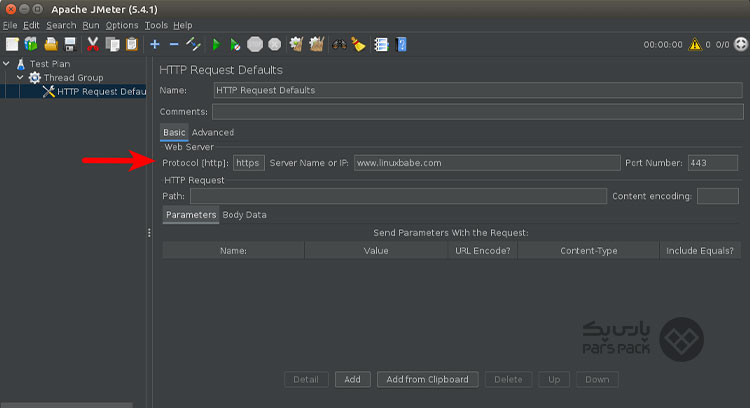Click the Delete button
The width and height of the screenshot is (750, 408).
pyautogui.click(x=508, y=379)
